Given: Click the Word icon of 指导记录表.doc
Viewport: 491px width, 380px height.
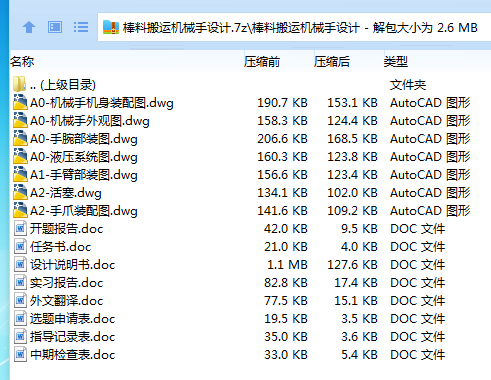Looking at the screenshot, I should (x=20, y=336).
